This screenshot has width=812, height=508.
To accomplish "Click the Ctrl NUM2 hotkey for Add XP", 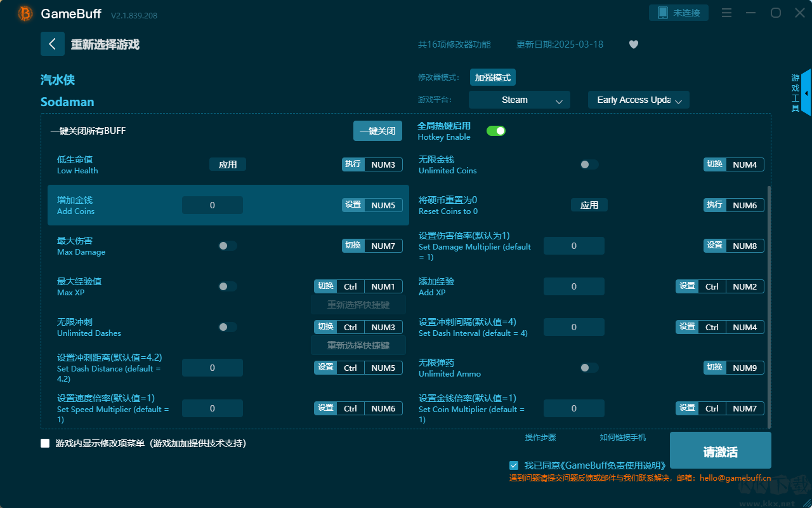I will tap(731, 286).
